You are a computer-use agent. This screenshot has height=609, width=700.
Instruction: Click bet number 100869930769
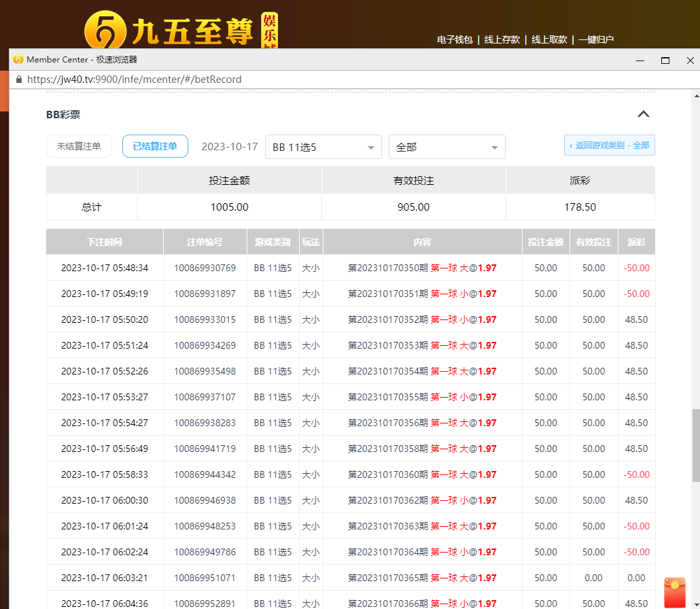point(205,268)
